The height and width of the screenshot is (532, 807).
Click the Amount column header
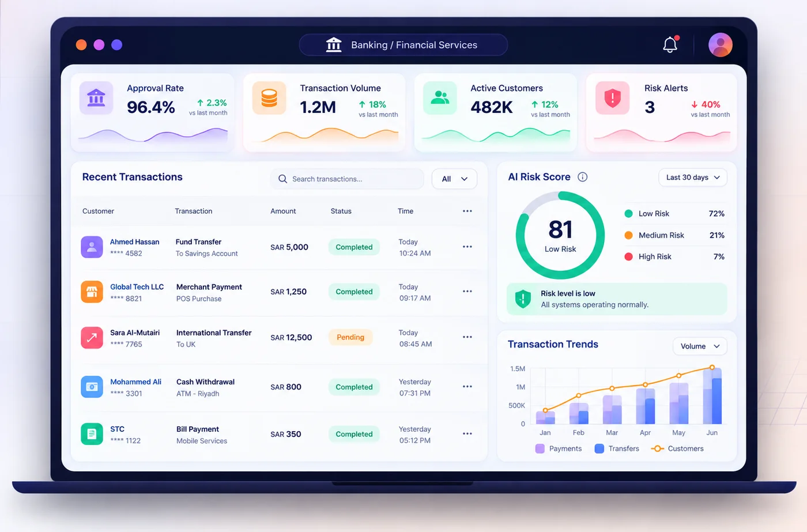point(283,211)
